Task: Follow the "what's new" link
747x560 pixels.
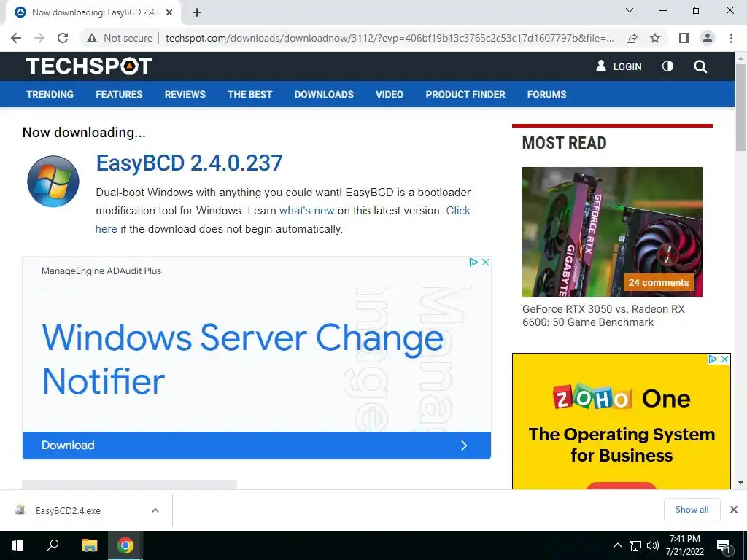Action: tap(307, 211)
